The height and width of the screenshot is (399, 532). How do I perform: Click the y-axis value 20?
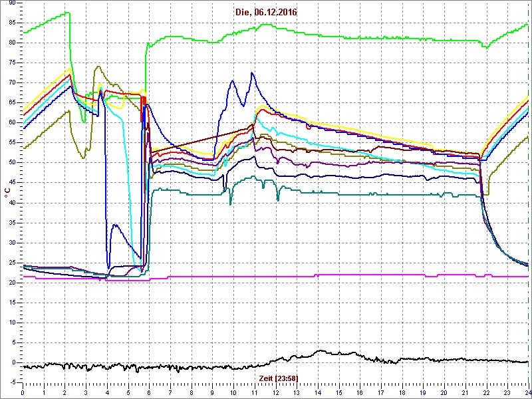tap(11, 283)
